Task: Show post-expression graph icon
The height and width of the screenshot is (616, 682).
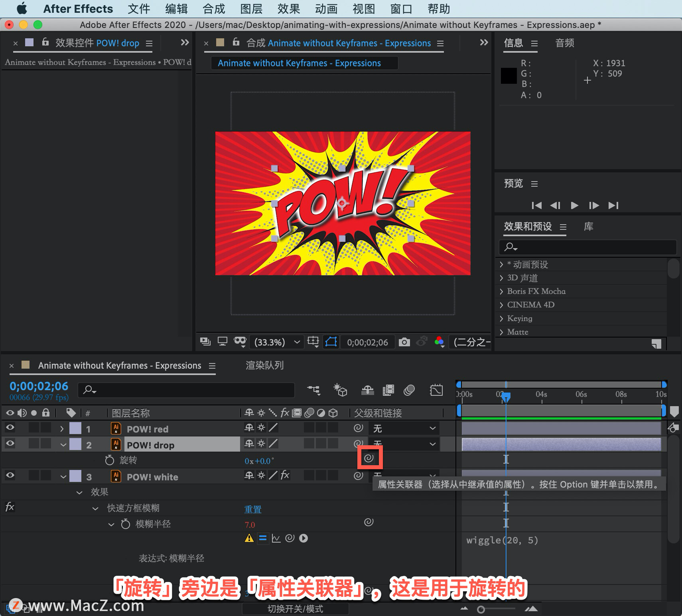Action: point(276,538)
